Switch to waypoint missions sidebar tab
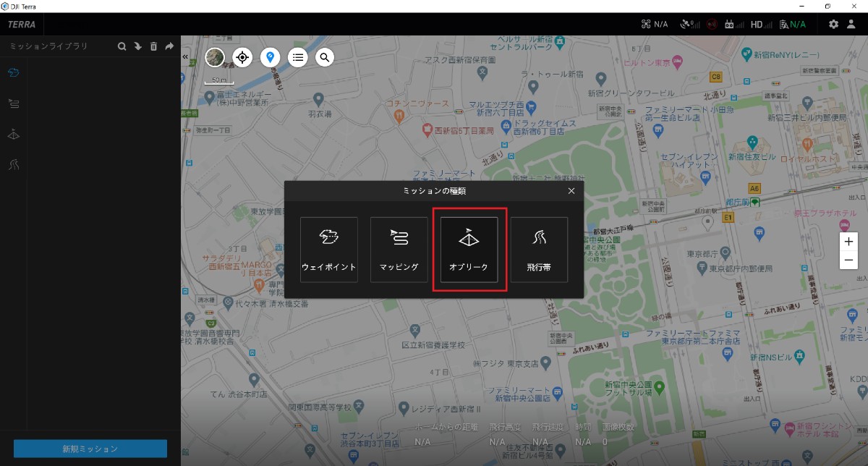This screenshot has height=466, width=868. (x=14, y=72)
